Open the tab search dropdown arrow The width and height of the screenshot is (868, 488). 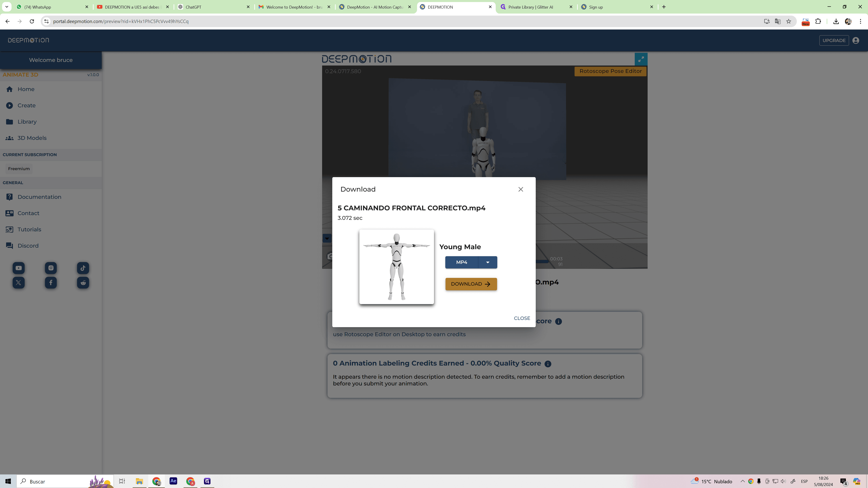[7, 7]
